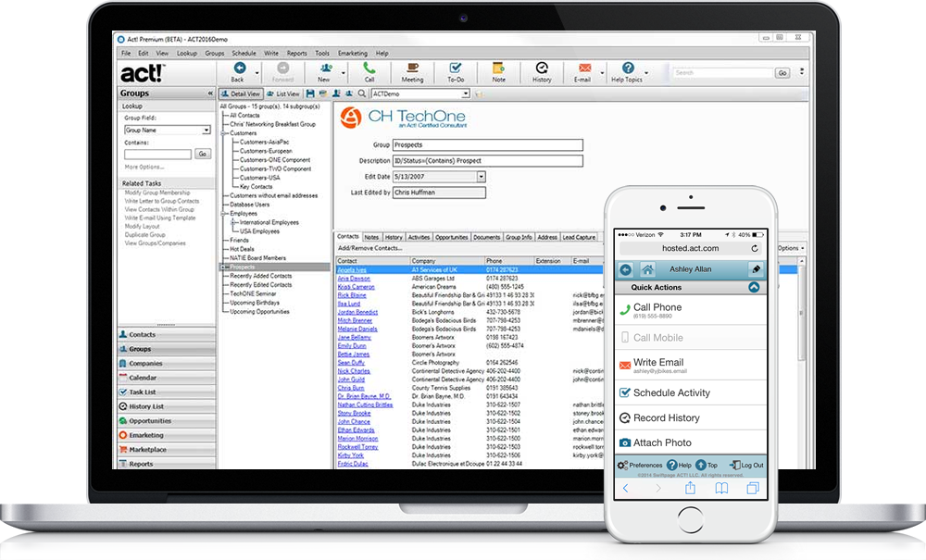Click the Back toolbar icon
Viewport: 926px width, 560px height.
point(239,68)
